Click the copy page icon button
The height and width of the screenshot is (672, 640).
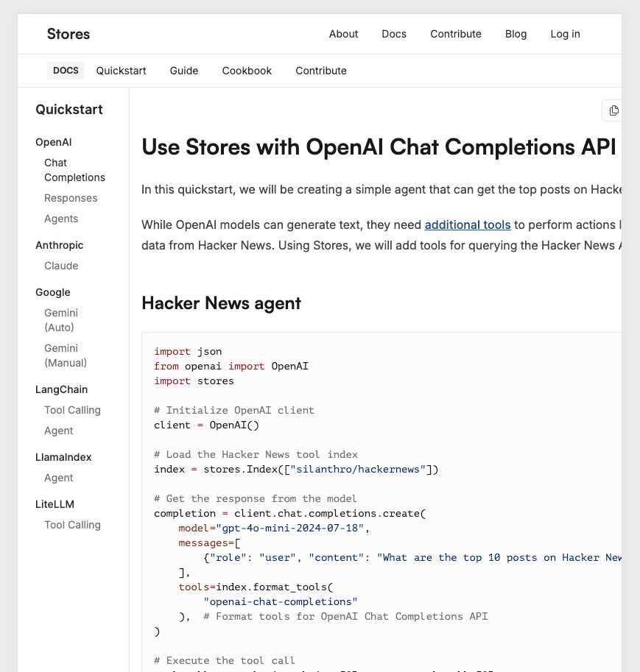click(x=613, y=110)
